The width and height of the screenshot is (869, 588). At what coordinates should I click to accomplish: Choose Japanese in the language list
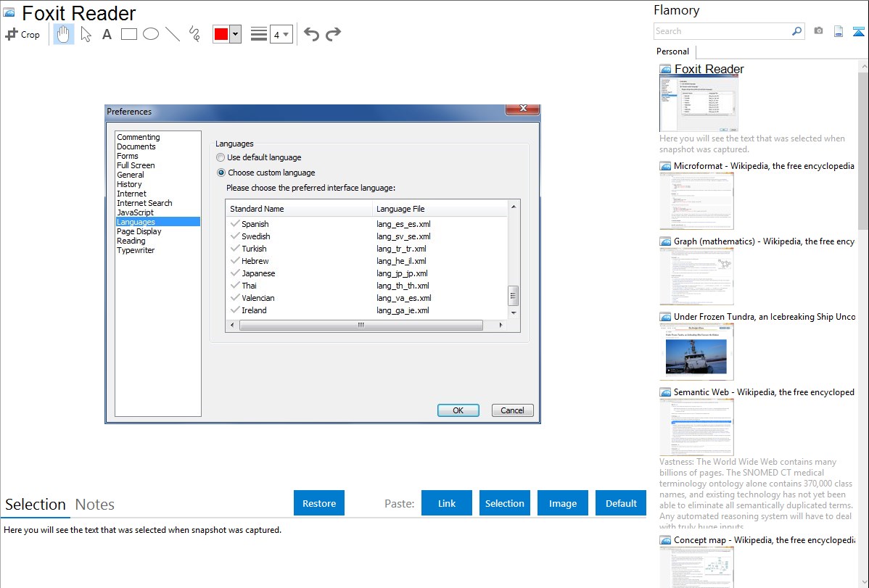coord(258,273)
